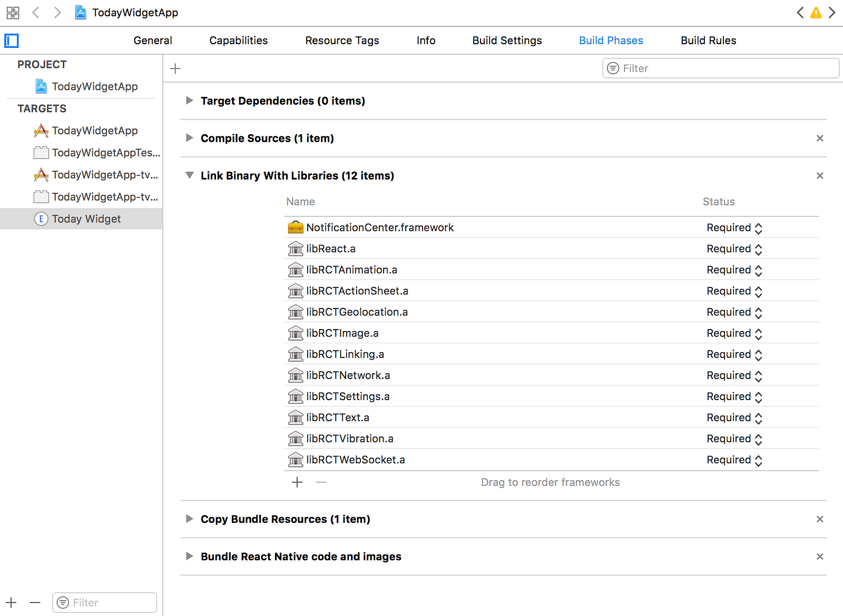Add a new target
Image resolution: width=843 pixels, height=616 pixels.
(12, 602)
